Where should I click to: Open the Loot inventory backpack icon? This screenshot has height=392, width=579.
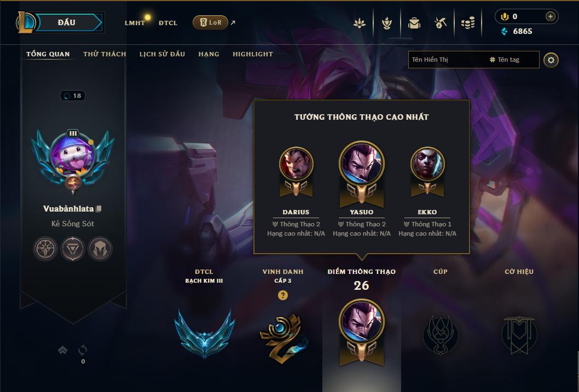point(414,23)
